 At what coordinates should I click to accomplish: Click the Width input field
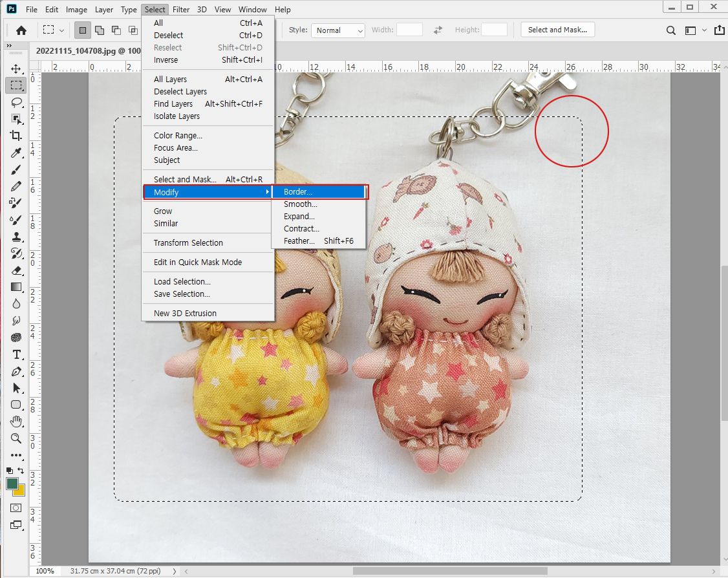point(409,30)
